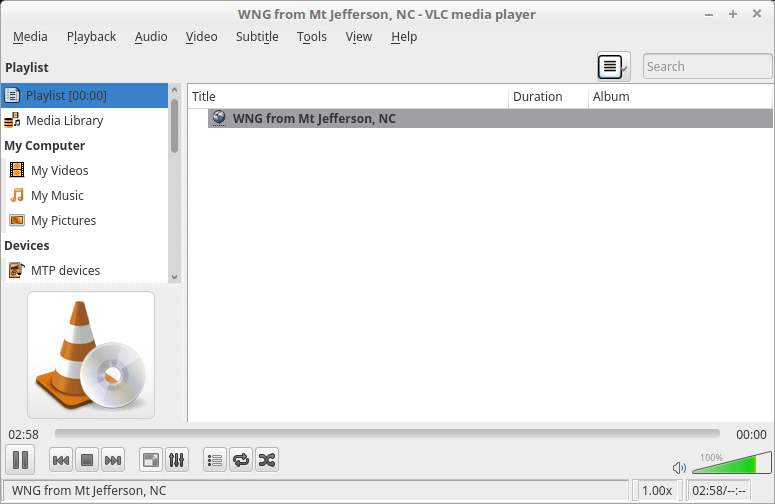Toggle remaining time label 00:00
The height and width of the screenshot is (504, 775).
click(751, 435)
